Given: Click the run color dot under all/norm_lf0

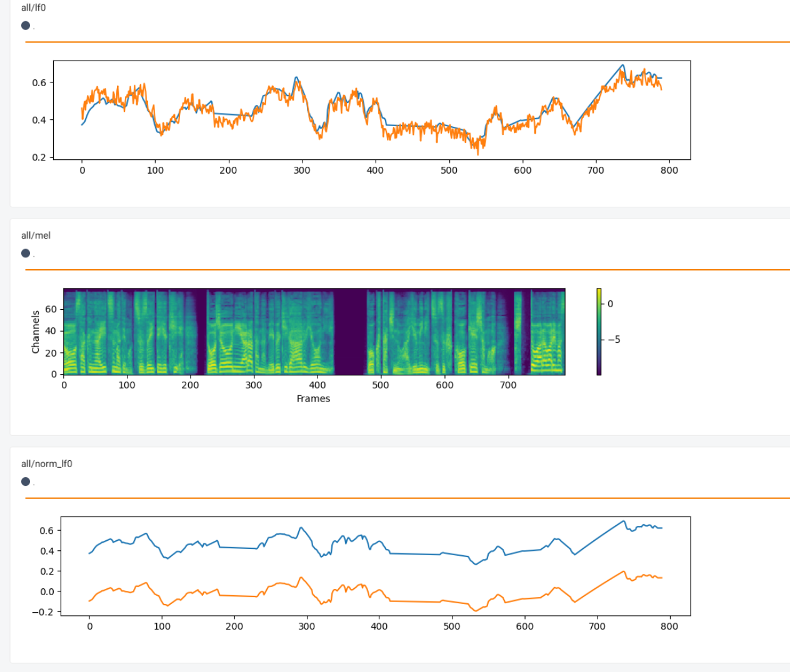Looking at the screenshot, I should (26, 482).
